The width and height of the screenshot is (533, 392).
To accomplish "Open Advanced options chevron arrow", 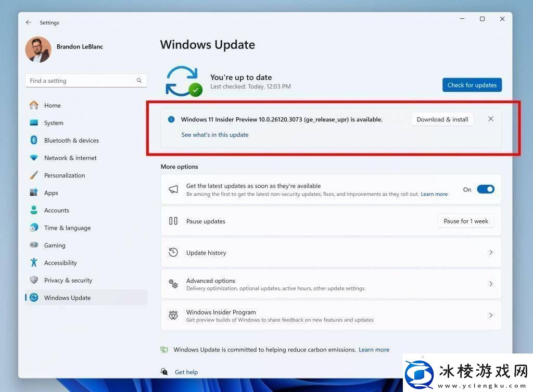I will pos(490,284).
